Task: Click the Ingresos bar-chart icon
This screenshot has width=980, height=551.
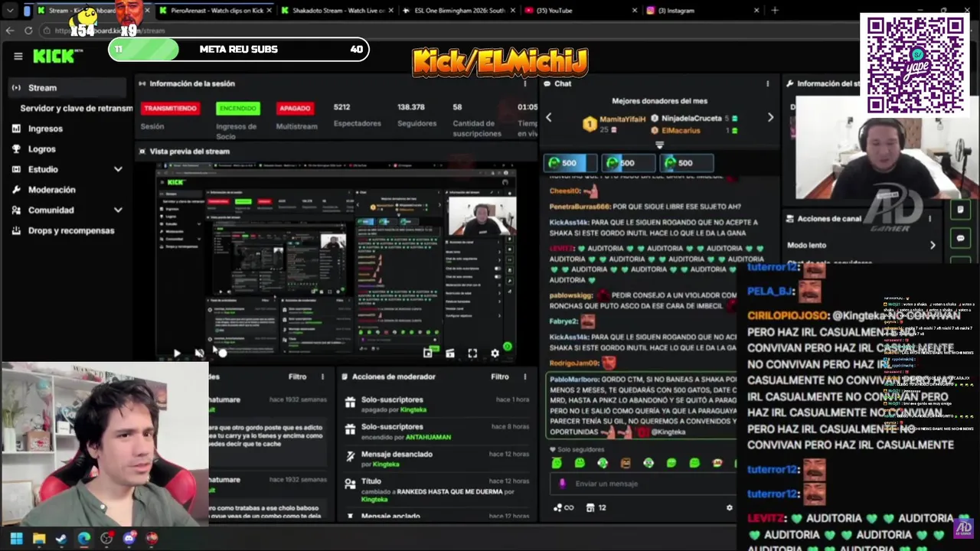Action: point(16,129)
